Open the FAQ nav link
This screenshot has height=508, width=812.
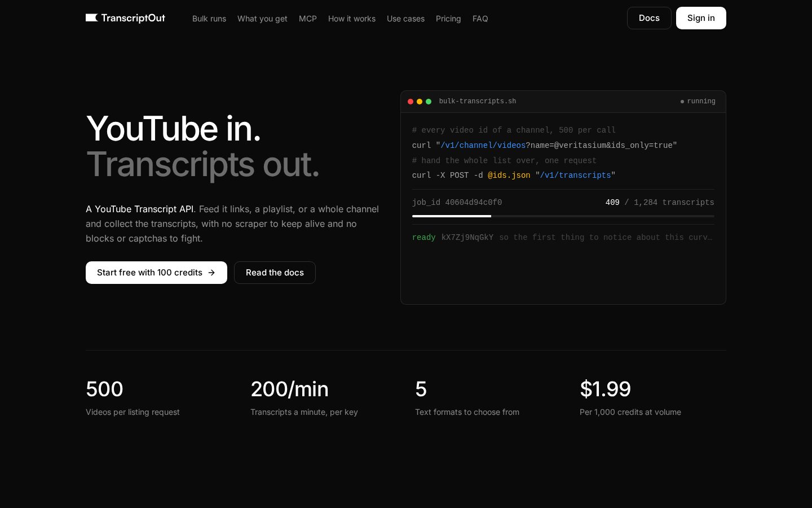(480, 19)
